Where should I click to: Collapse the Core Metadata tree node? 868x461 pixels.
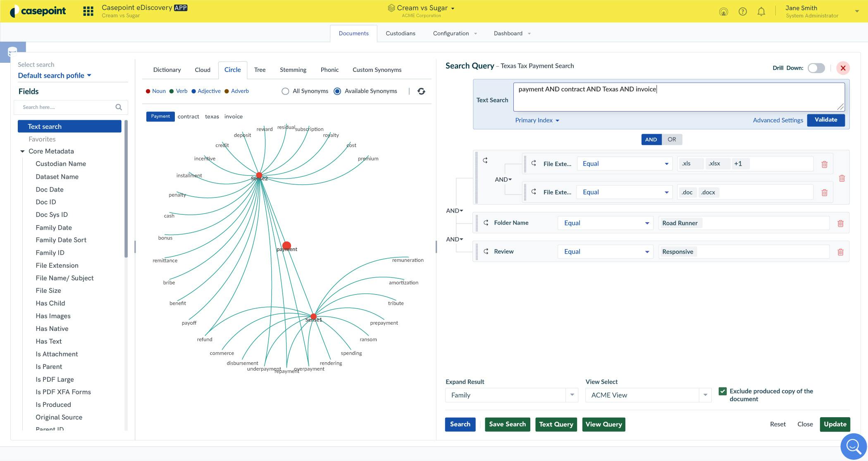[22, 152]
